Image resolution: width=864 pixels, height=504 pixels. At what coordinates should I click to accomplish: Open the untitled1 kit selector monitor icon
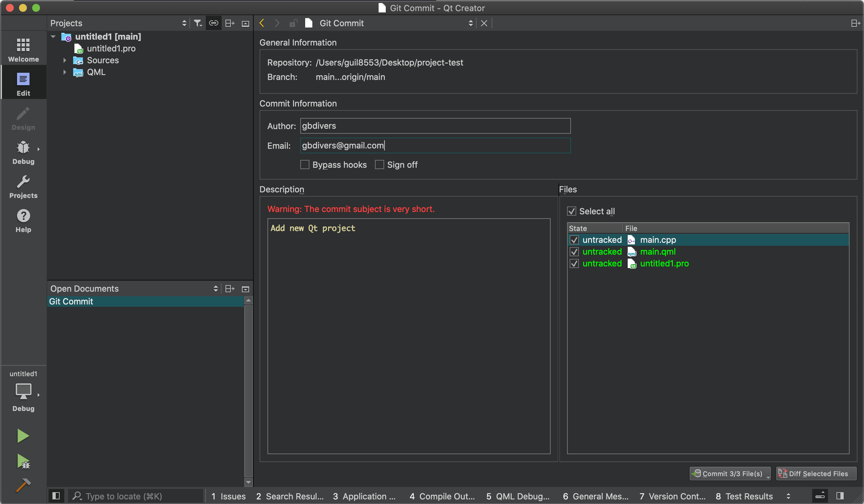pos(23,392)
